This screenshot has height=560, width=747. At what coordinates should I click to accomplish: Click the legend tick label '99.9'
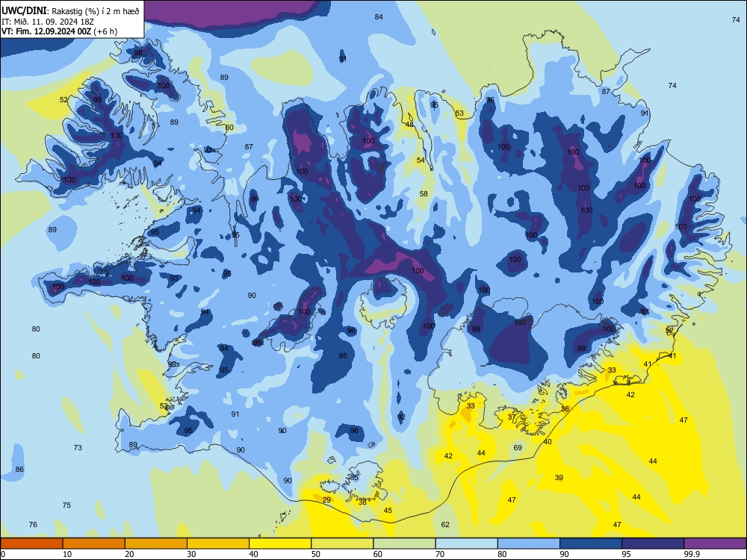692,554
